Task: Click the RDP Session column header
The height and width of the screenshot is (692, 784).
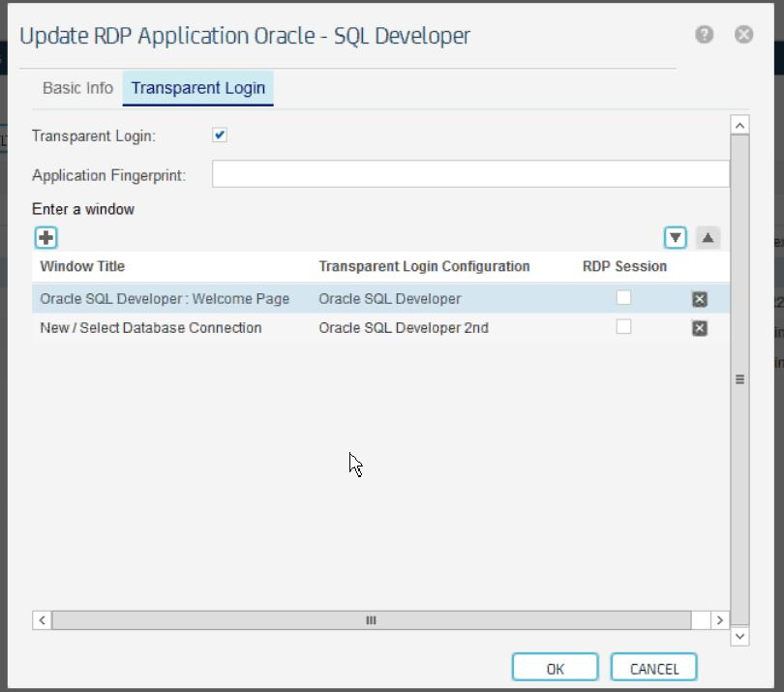Action: 624,266
